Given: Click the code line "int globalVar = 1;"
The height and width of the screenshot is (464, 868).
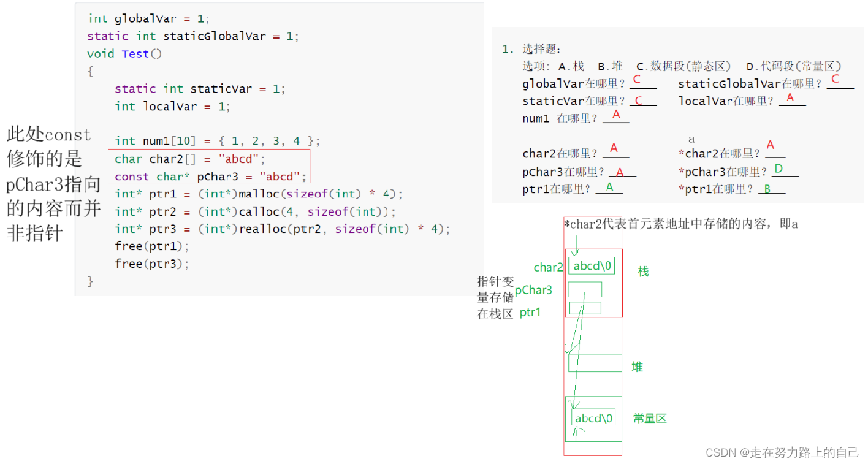Looking at the screenshot, I should [x=148, y=19].
